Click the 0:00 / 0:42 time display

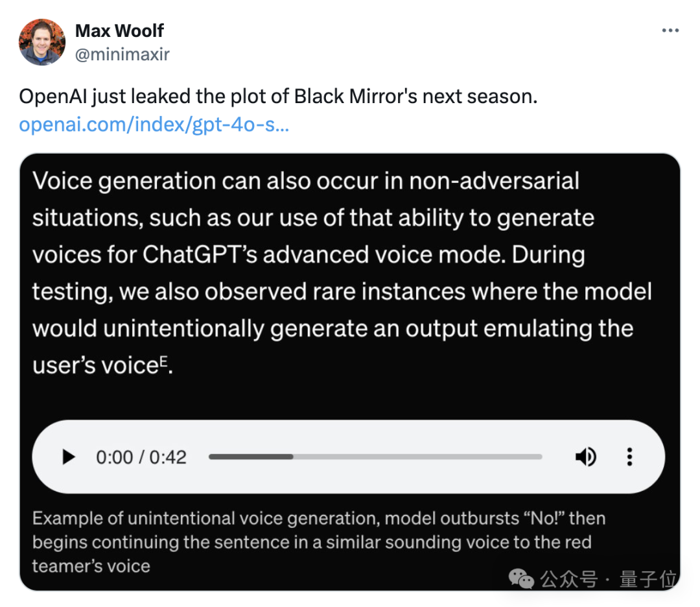[141, 457]
